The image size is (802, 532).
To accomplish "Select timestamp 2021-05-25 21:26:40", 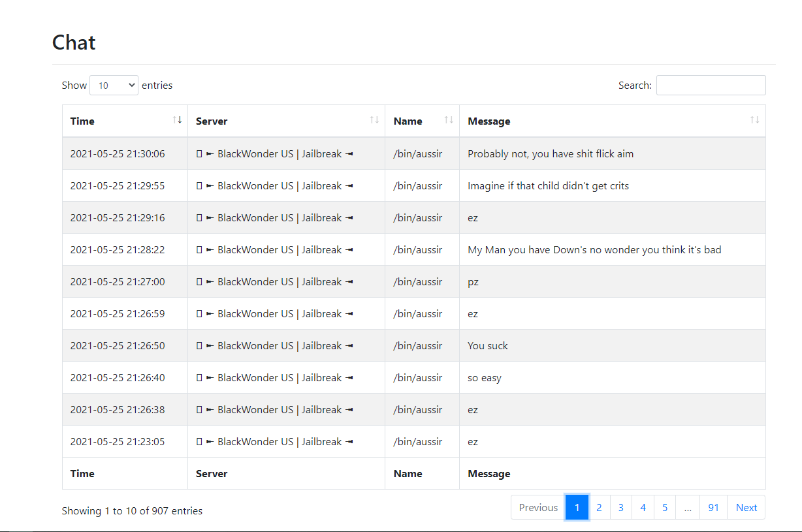I will [118, 378].
